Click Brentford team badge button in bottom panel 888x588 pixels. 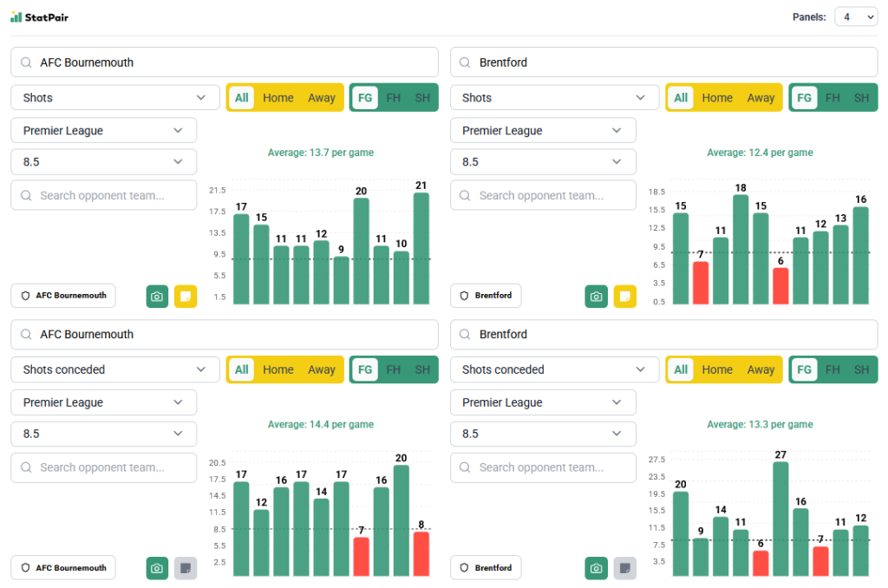[486, 568]
